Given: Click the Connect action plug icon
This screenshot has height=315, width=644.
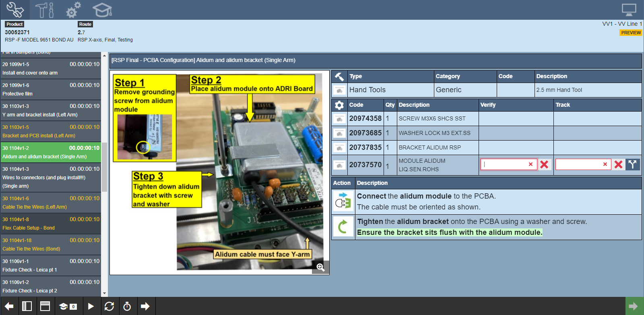Looking at the screenshot, I should (343, 202).
